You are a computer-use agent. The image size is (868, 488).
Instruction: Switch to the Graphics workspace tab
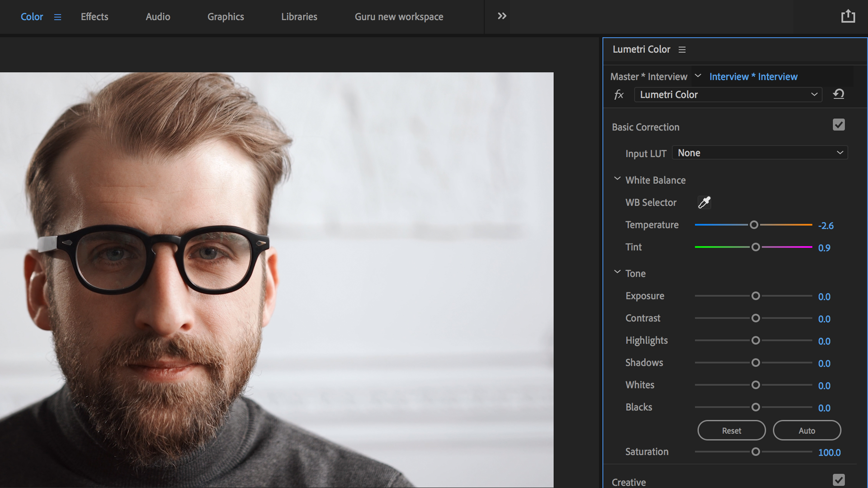coord(226,17)
